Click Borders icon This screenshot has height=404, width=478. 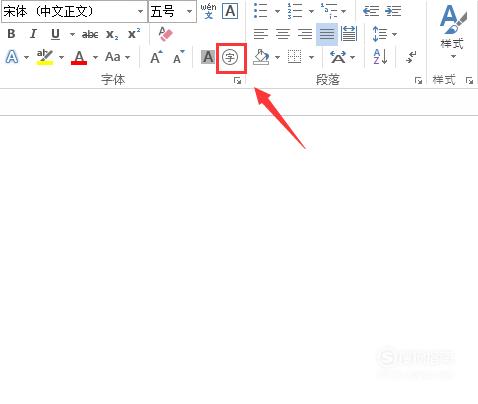click(295, 57)
